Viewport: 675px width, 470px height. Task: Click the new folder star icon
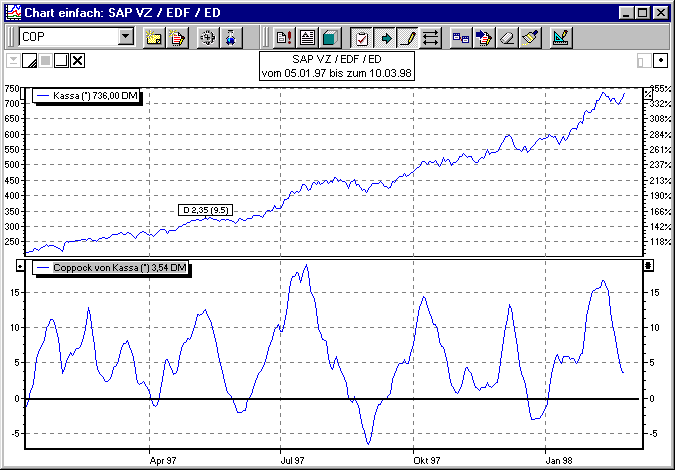[154, 38]
